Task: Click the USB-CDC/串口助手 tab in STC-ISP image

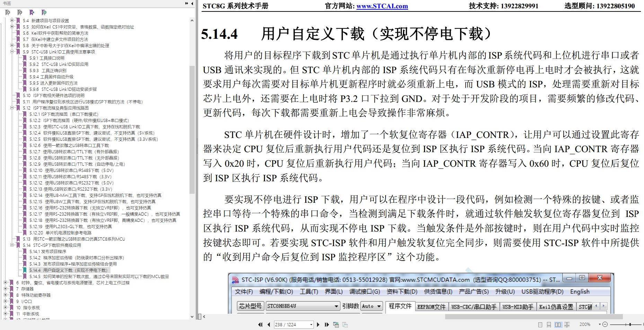Action: point(474,306)
